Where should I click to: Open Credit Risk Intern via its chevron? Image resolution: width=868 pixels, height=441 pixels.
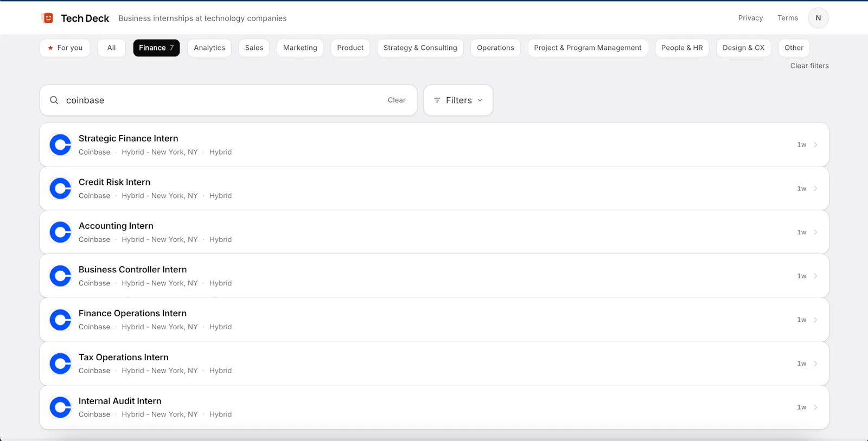(x=815, y=189)
